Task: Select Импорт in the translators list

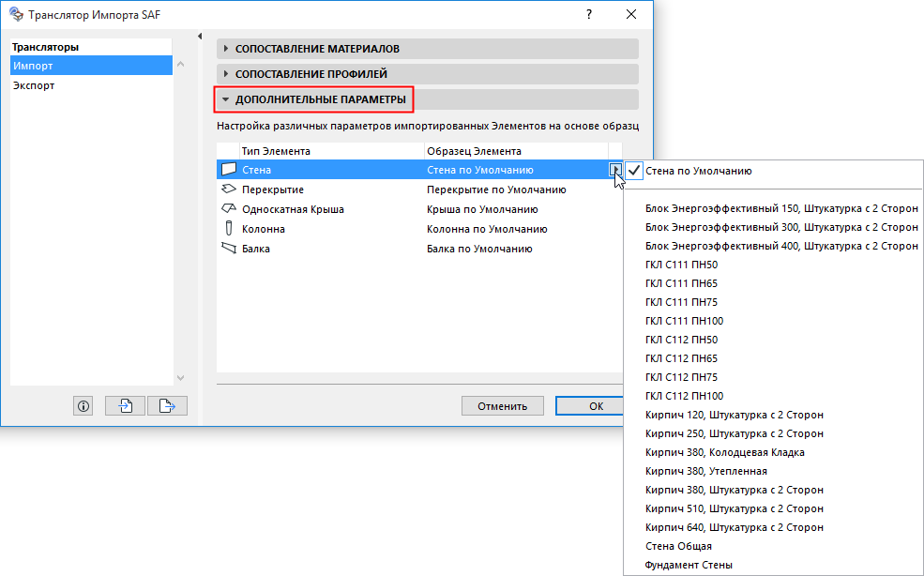Action: click(91, 66)
